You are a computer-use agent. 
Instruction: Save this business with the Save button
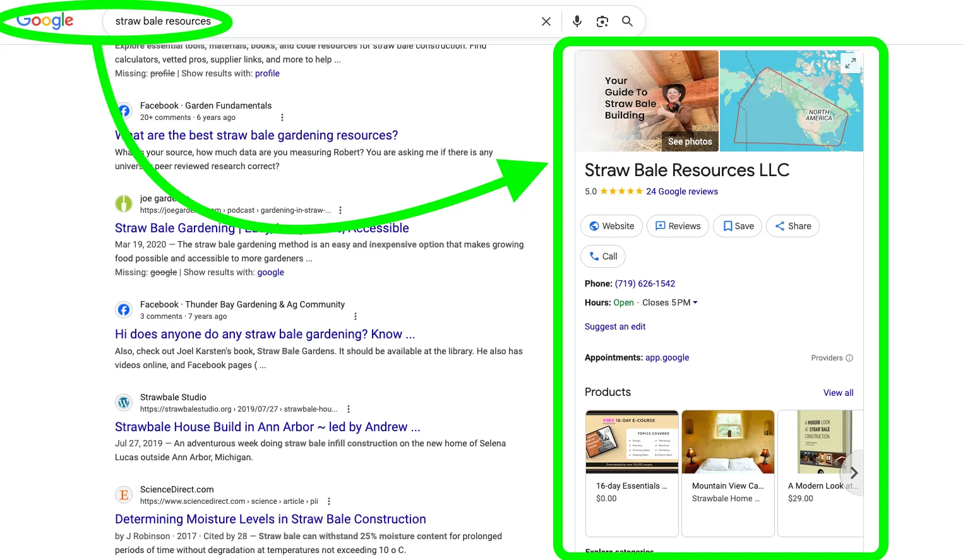pos(738,226)
